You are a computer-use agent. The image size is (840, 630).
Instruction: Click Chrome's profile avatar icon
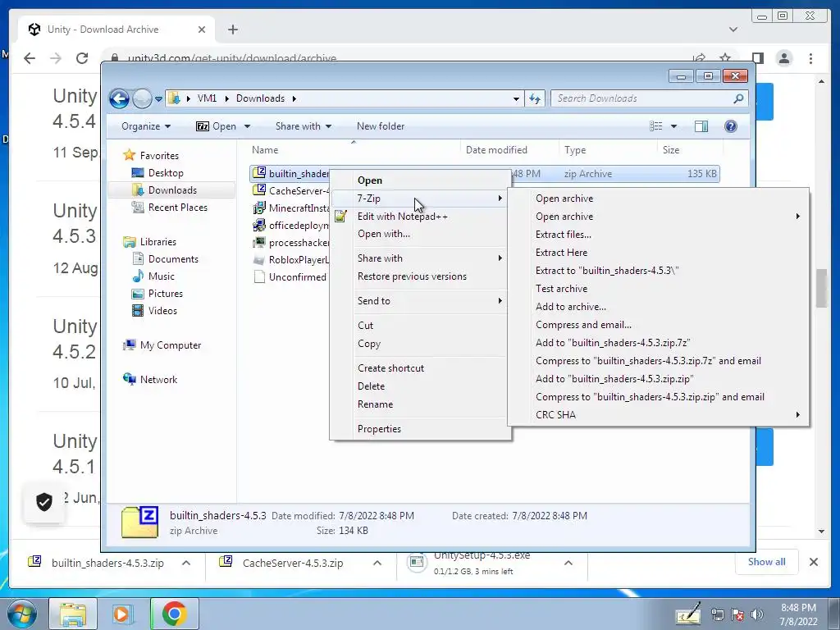click(783, 58)
